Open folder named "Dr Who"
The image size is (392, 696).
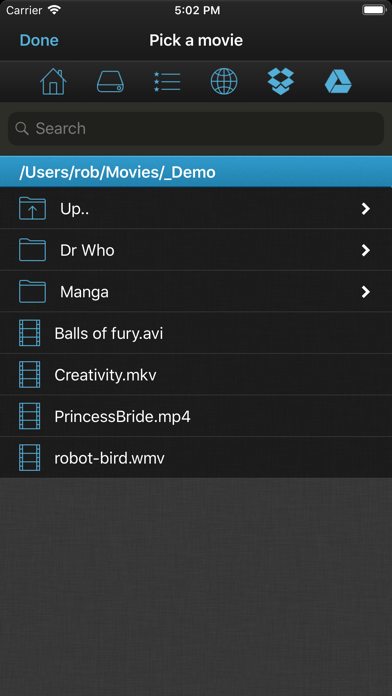coord(87,250)
